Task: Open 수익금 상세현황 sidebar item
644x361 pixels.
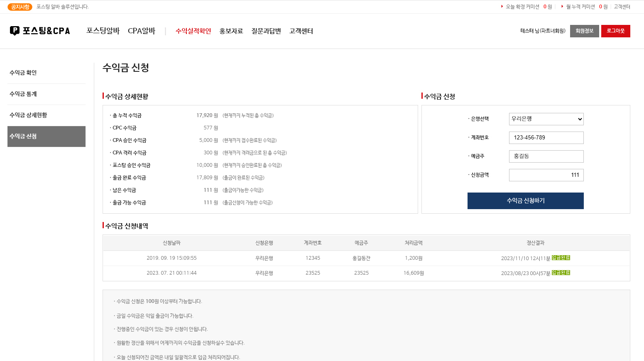Action: (x=28, y=115)
